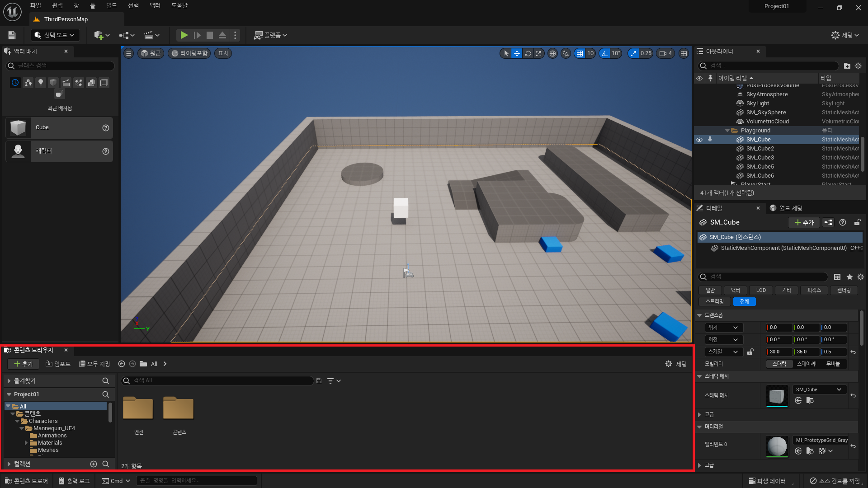Click the save current level icon
Viewport: 868px width, 488px height.
(12, 35)
